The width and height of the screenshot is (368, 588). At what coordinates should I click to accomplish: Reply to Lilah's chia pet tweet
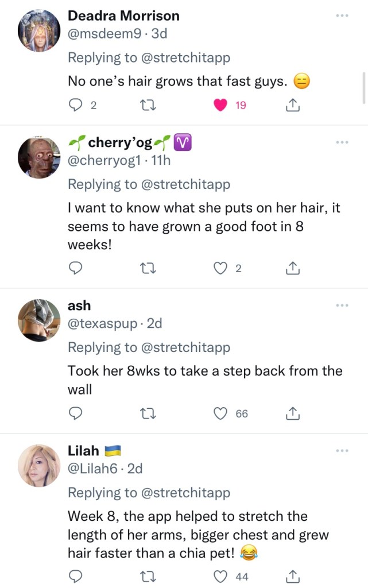(76, 576)
